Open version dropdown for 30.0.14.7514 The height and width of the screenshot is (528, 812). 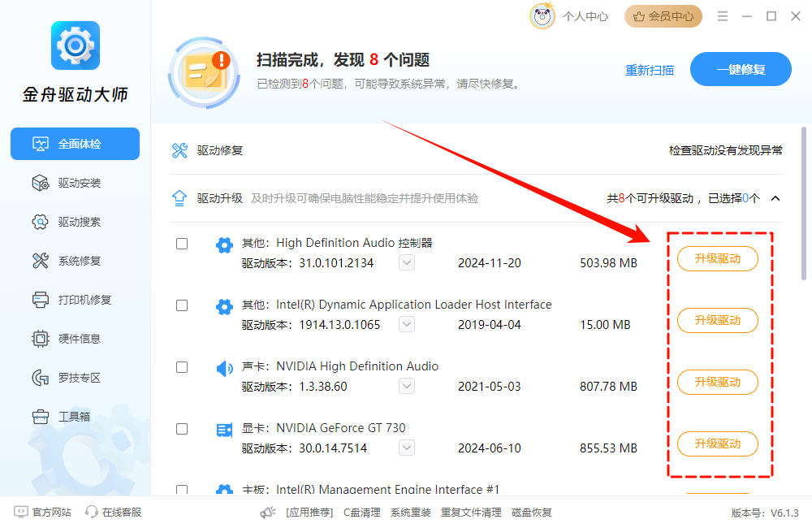point(407,448)
